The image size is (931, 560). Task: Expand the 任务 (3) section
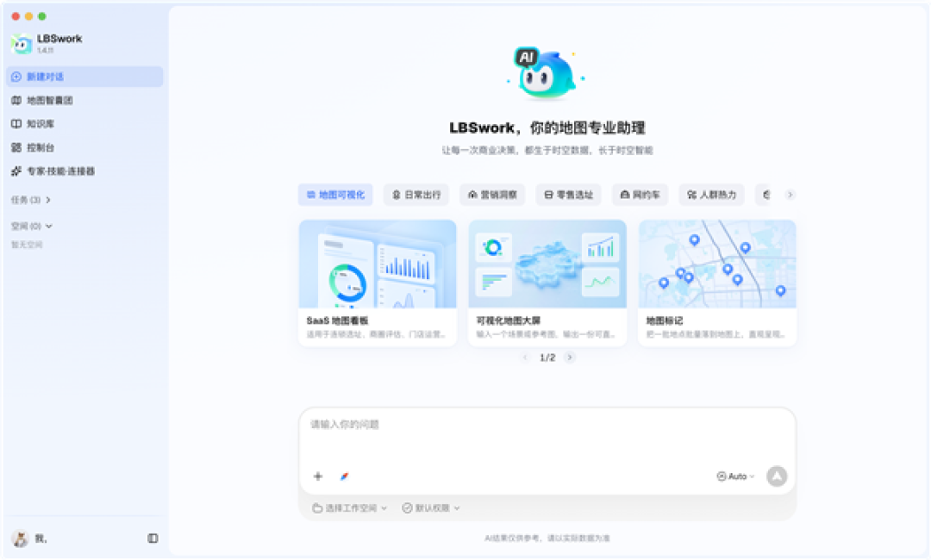(x=31, y=200)
